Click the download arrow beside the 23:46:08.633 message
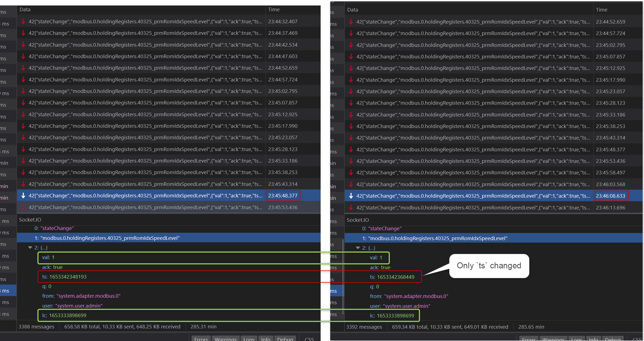This screenshot has height=341, width=644. coord(351,195)
